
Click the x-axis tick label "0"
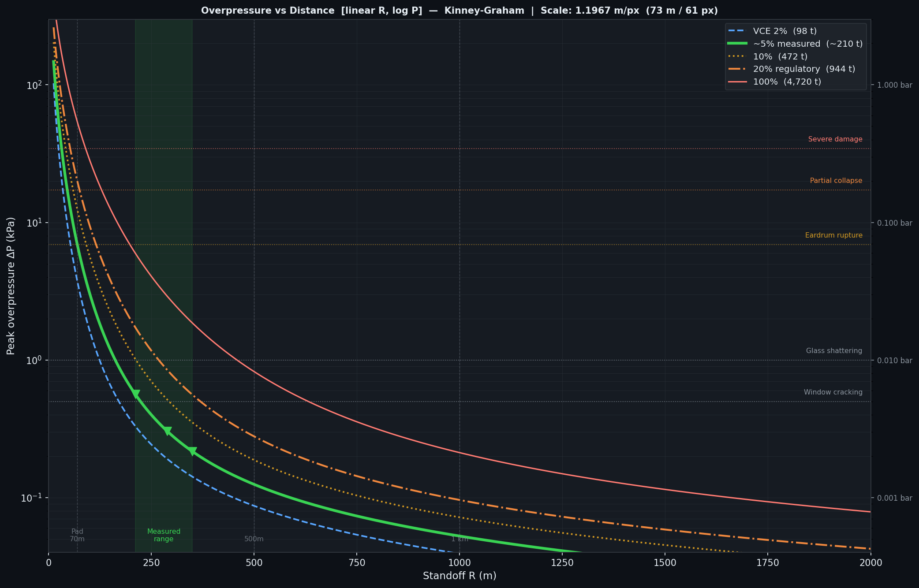[x=49, y=563]
